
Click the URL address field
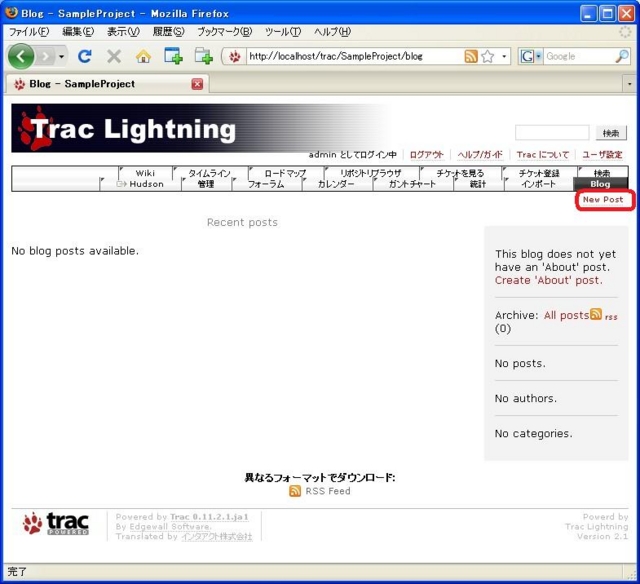(x=354, y=56)
